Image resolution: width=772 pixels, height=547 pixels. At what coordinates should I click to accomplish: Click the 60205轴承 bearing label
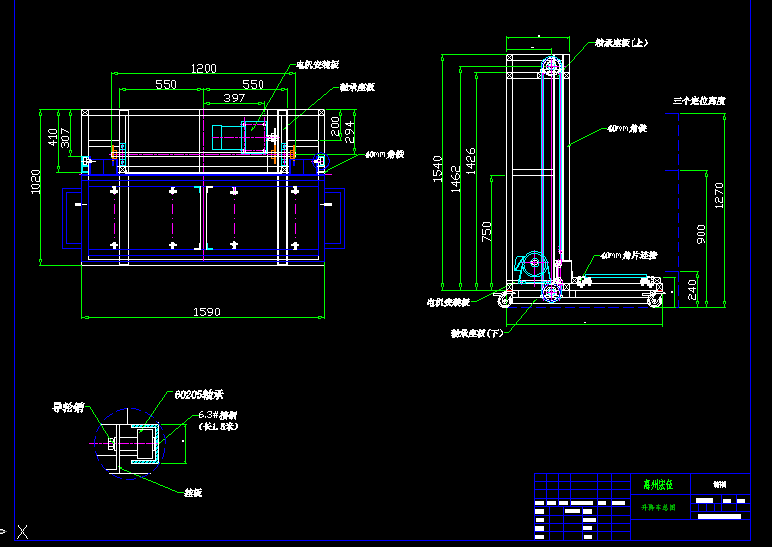click(x=199, y=394)
